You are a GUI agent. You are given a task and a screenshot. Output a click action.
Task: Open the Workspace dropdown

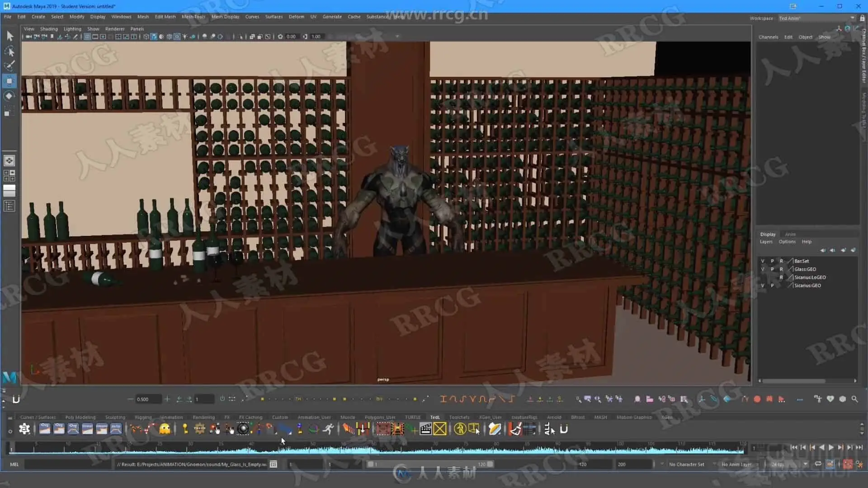coord(816,18)
